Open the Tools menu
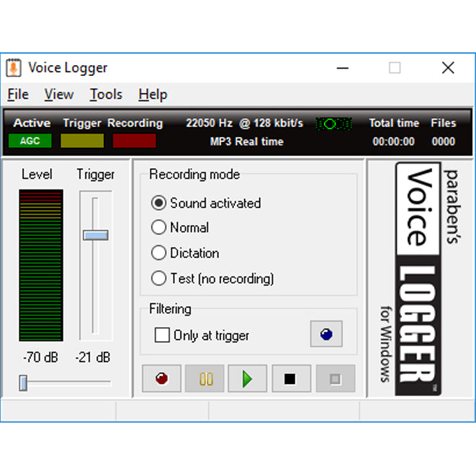The image size is (476, 476). (x=106, y=95)
